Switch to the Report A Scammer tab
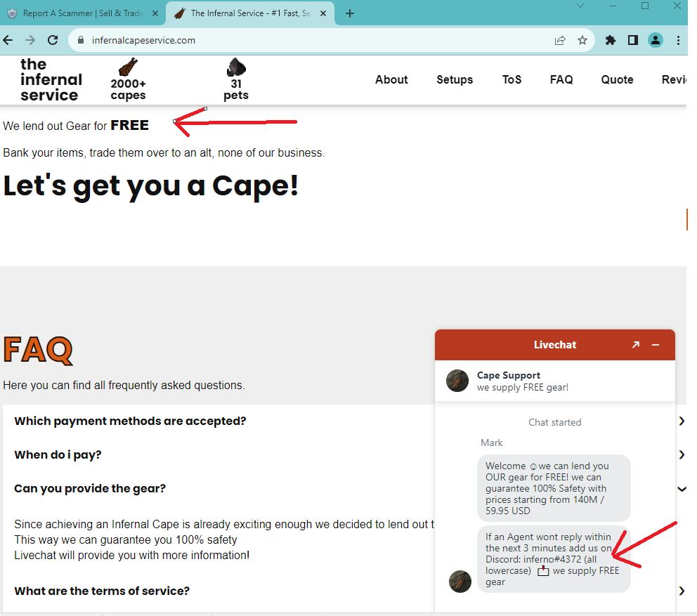This screenshot has height=616, width=697. pos(82,13)
